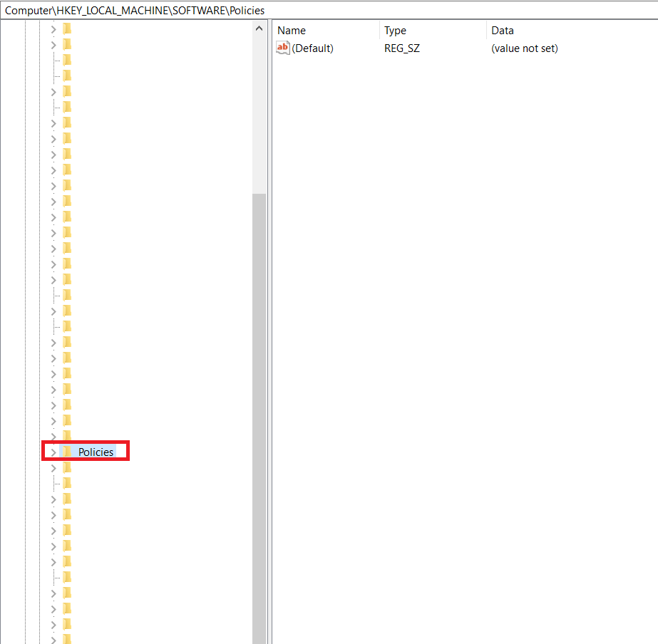Click the folder icon two rows above Policies

coord(66,420)
